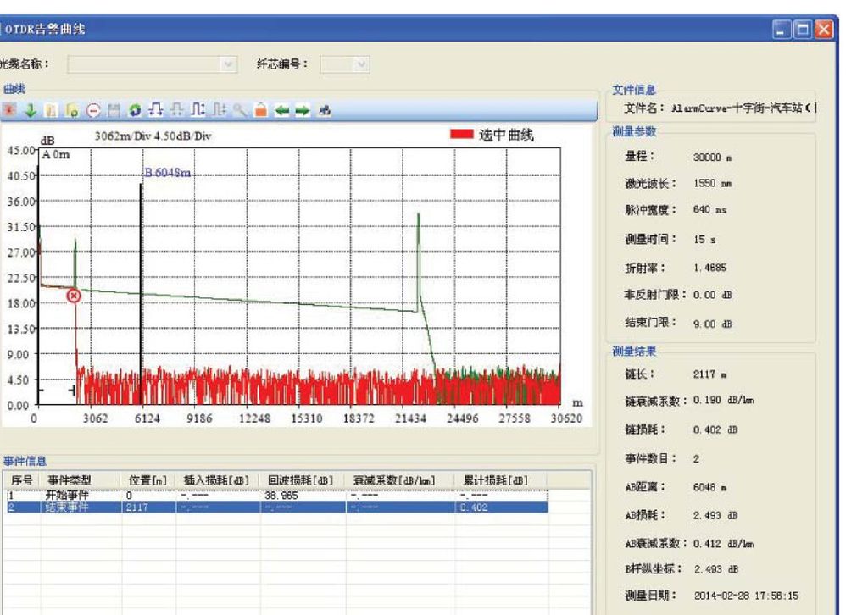Click the AlarmCurve file name text

click(743, 108)
